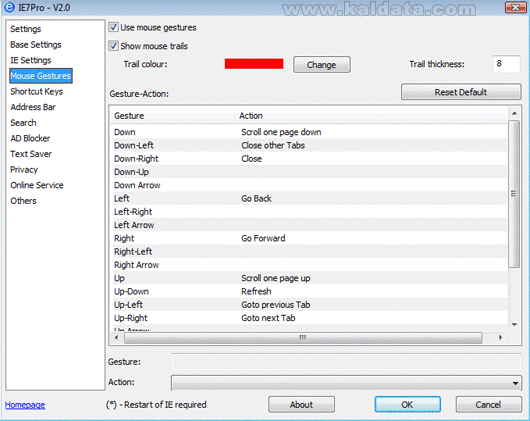
Task: Toggle the Use mouse gestures checkbox
Action: 114,27
